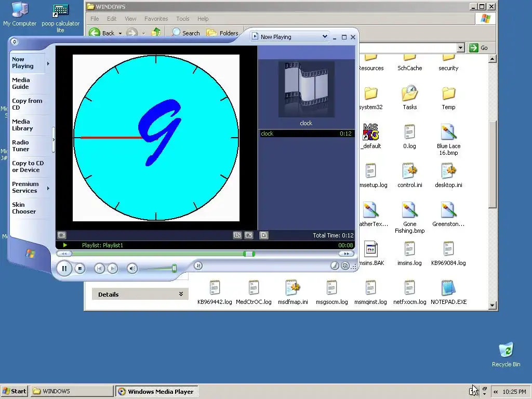Change player color with brush icon
Image resolution: width=532 pixels, height=399 pixels.
coord(335,265)
